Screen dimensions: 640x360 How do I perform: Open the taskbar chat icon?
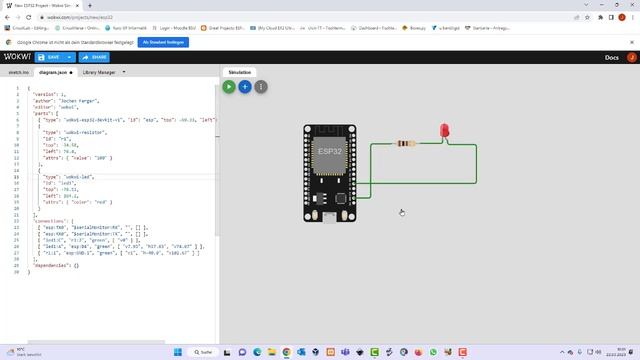pos(242,352)
